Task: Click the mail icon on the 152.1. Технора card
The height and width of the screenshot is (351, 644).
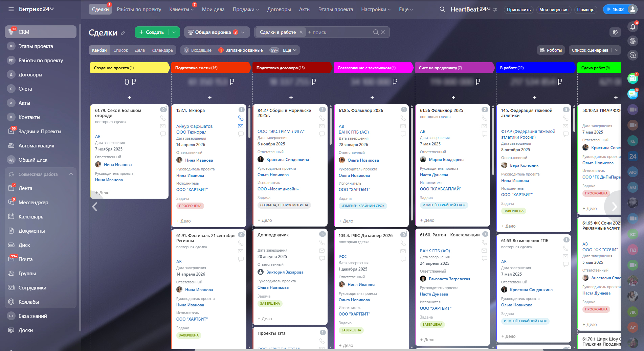Action: (x=241, y=126)
